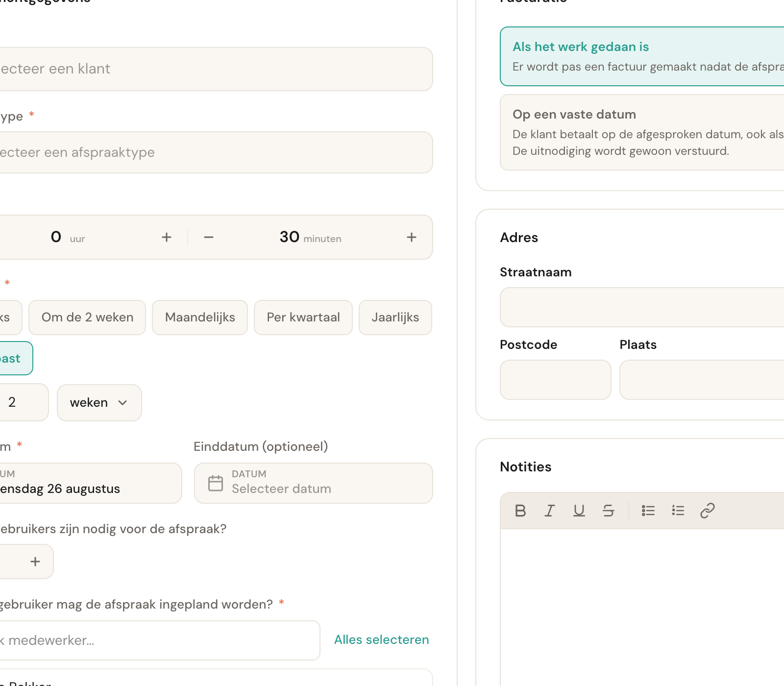Screen dimensions: 784x686
Task: Apply strikethrough formatting in notes
Action: [609, 511]
